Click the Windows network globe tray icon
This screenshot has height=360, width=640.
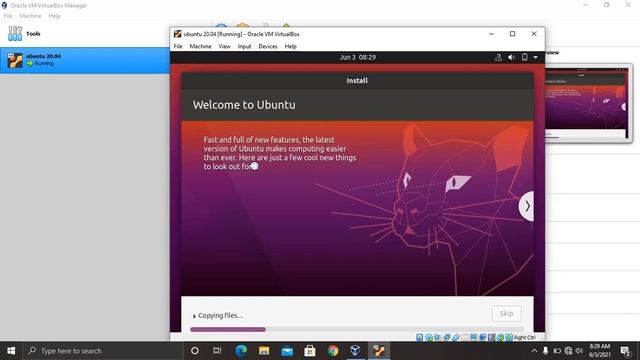click(x=568, y=351)
